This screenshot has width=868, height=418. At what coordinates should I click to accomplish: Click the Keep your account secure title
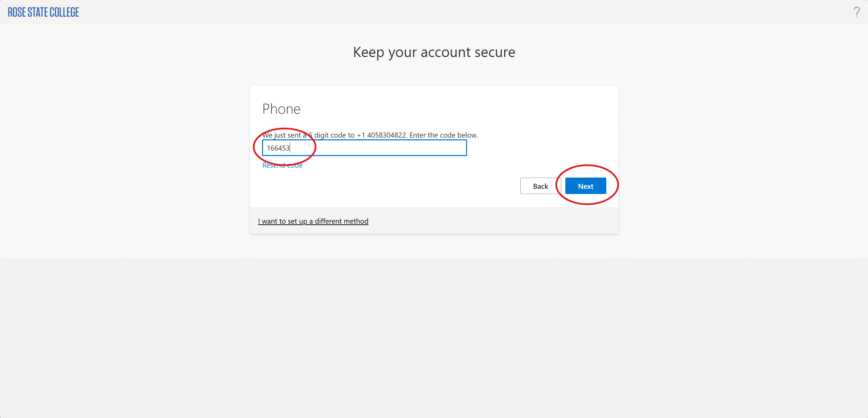[x=434, y=52]
